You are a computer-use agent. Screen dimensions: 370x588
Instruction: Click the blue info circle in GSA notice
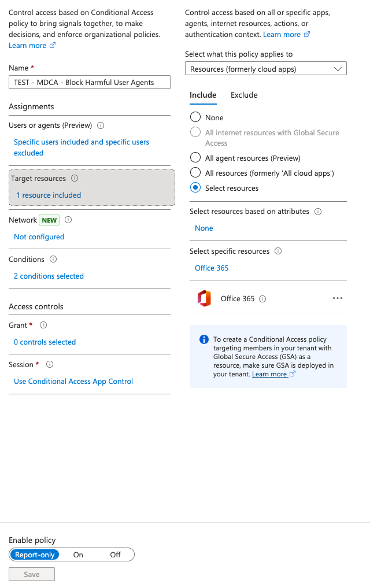[204, 339]
